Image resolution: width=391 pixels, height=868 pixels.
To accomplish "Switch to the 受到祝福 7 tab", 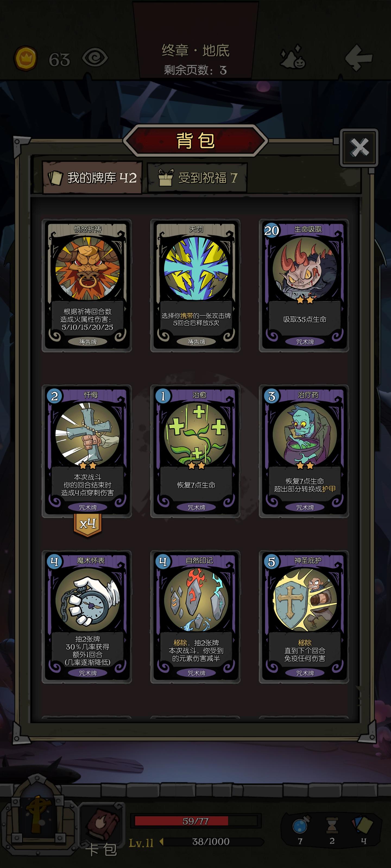I will point(197,178).
